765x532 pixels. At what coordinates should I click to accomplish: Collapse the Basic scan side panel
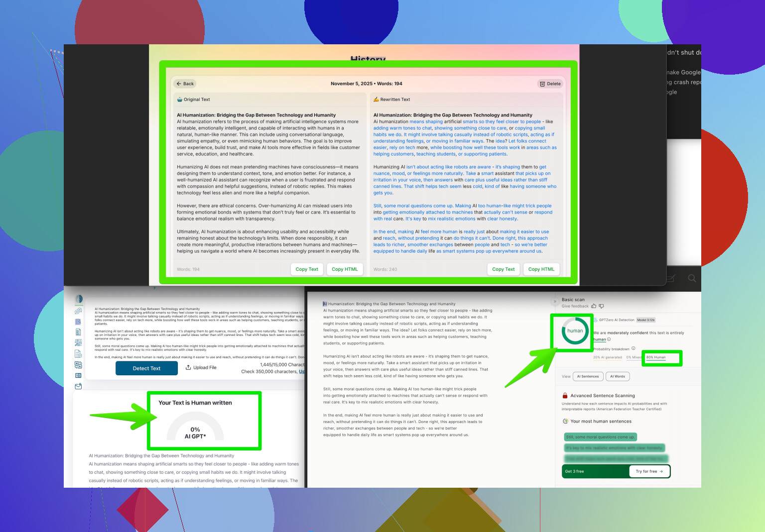click(555, 302)
